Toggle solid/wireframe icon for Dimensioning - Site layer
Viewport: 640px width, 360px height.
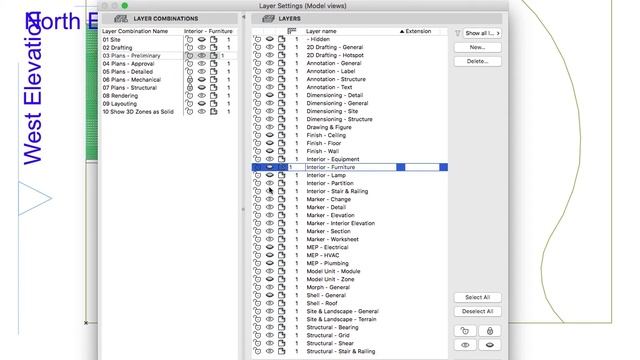click(x=282, y=111)
